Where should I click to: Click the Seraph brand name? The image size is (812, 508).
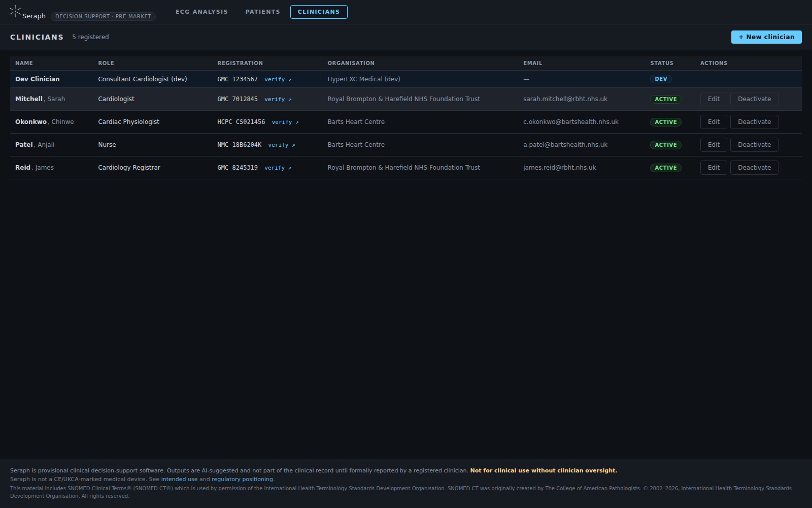click(x=34, y=16)
